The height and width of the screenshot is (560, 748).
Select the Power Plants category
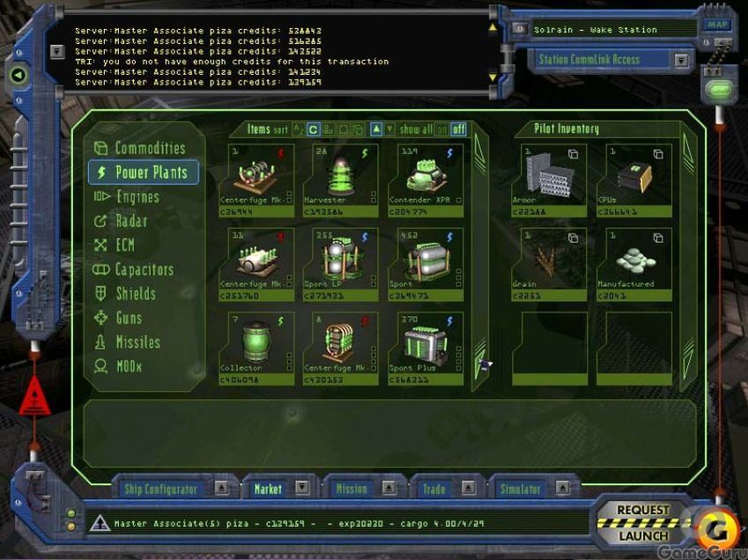pos(144,173)
